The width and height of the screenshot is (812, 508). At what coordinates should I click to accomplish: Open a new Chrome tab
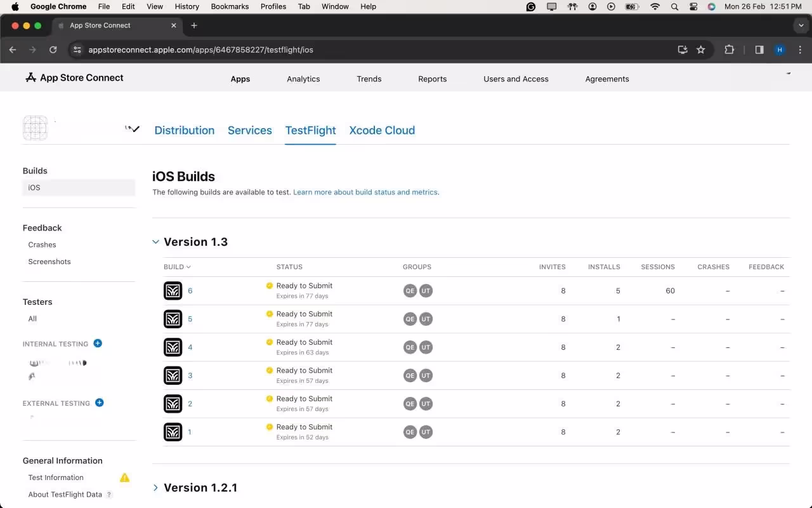click(x=194, y=25)
